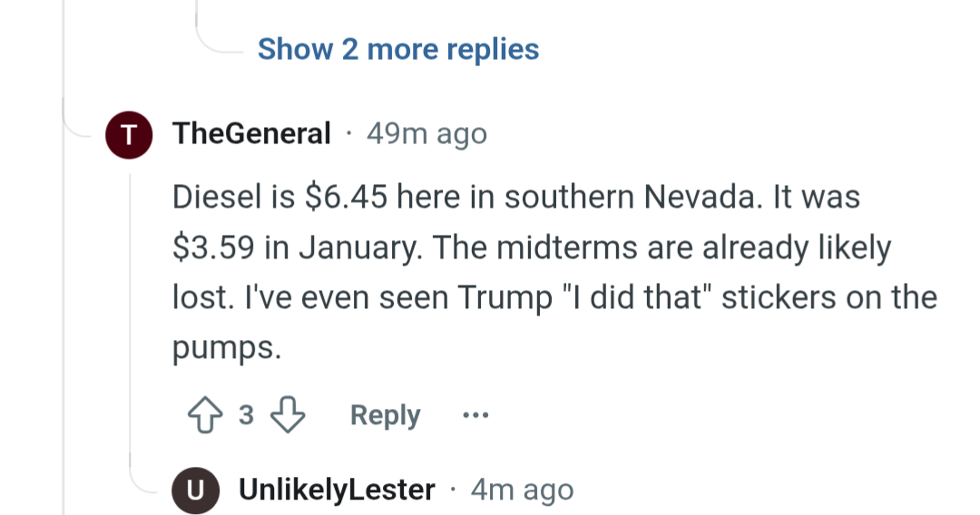Open more options ellipsis on TheGeneral's comment

pyautogui.click(x=475, y=416)
